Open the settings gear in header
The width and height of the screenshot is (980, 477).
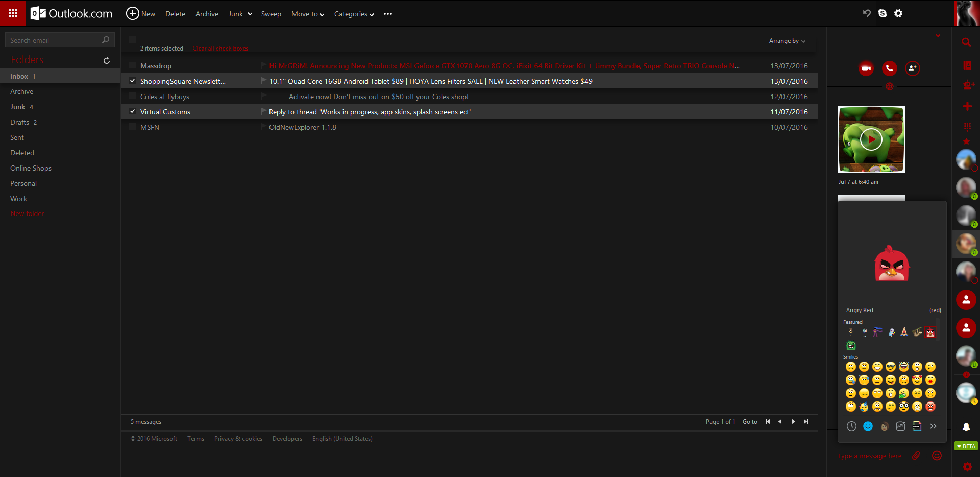click(x=898, y=13)
